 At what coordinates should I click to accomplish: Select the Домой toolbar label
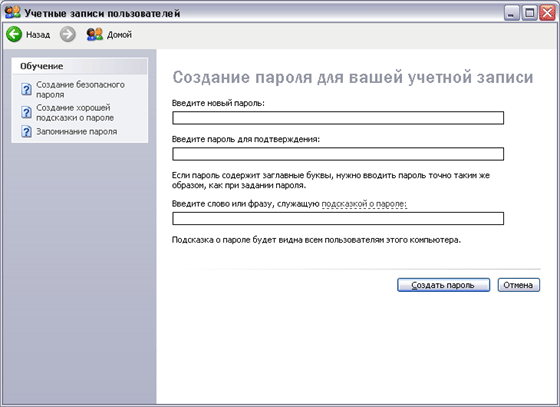[x=119, y=35]
